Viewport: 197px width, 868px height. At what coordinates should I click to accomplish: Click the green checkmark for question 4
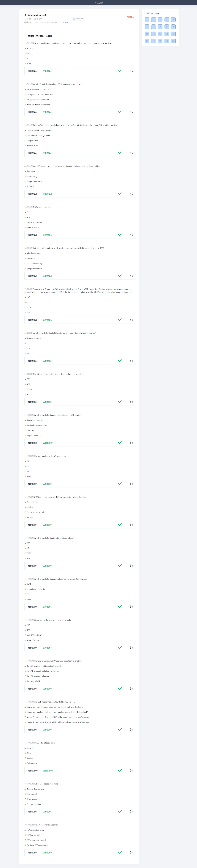click(120, 194)
